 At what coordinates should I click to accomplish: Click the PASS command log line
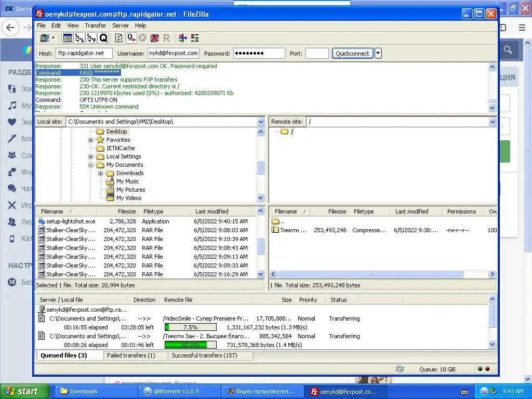(x=78, y=73)
